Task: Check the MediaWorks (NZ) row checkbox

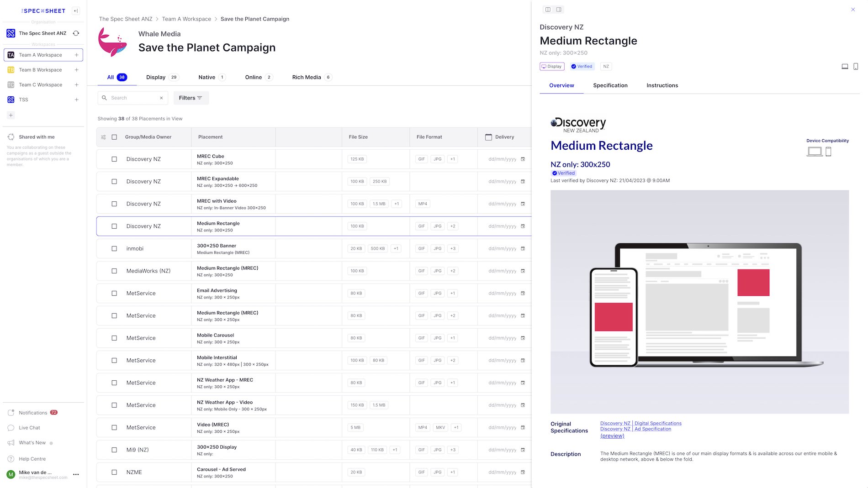Action: (x=114, y=271)
